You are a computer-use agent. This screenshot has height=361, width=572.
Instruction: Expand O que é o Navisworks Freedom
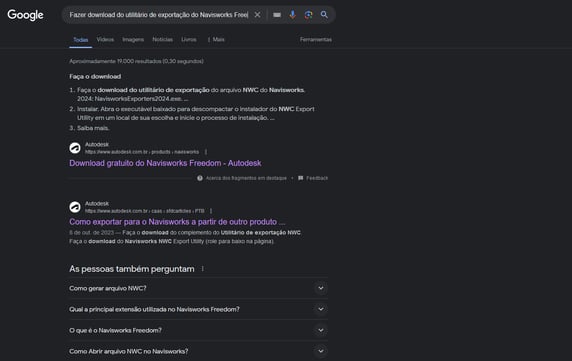(198, 330)
